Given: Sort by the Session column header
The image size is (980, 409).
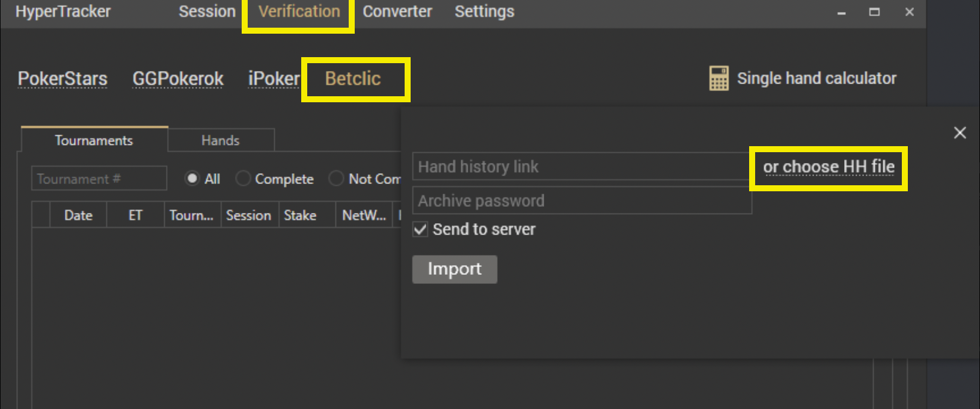Looking at the screenshot, I should pyautogui.click(x=249, y=215).
